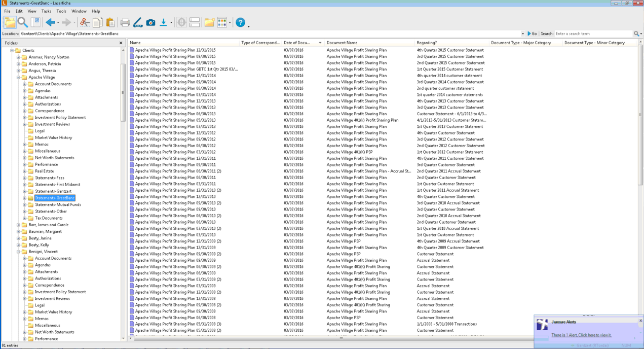The height and width of the screenshot is (349, 644).
Task: Close the Juncure Alerts popup
Action: click(x=640, y=321)
